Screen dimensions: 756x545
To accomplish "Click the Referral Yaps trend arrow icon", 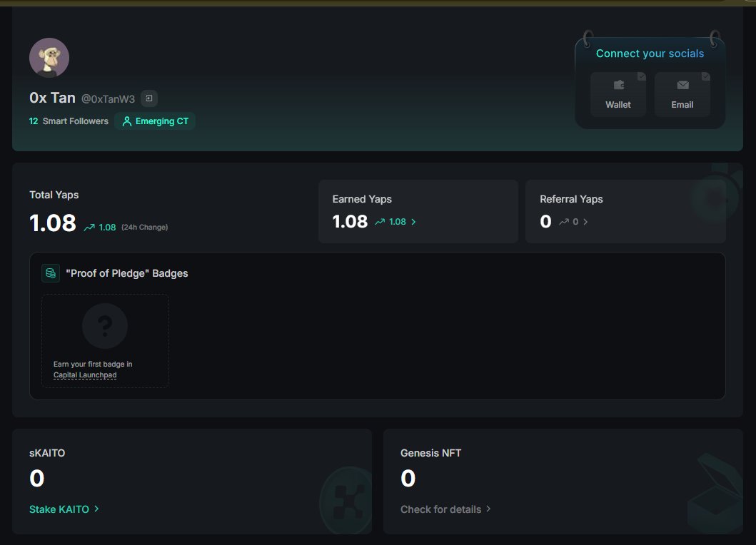I will tap(564, 222).
